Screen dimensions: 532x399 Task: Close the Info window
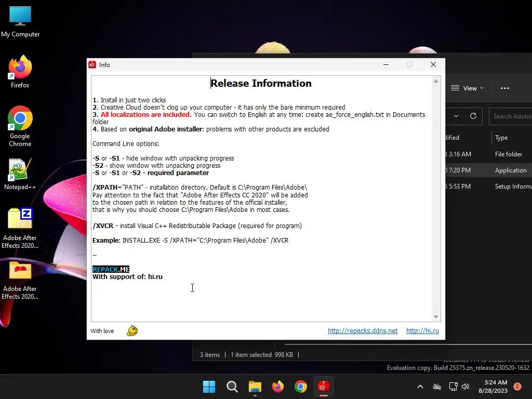pos(433,64)
